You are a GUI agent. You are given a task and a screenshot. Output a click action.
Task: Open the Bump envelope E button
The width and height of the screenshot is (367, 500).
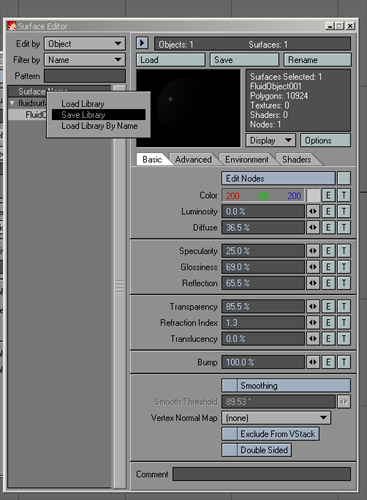pyautogui.click(x=328, y=362)
